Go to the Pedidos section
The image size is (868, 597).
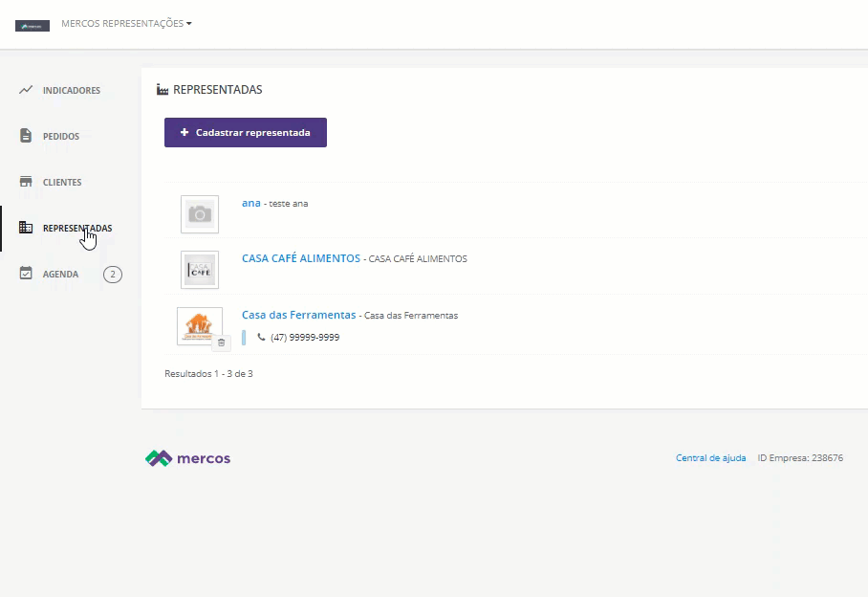61,137
